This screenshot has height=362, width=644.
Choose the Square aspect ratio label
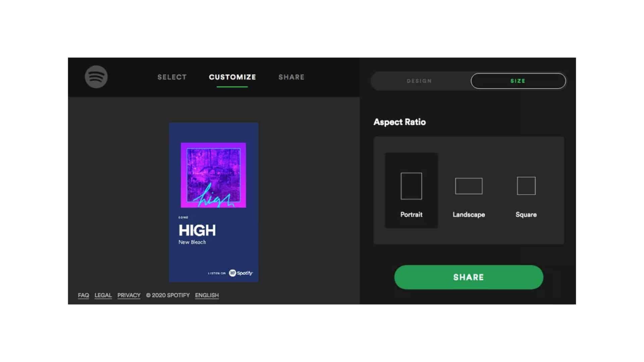[526, 215]
